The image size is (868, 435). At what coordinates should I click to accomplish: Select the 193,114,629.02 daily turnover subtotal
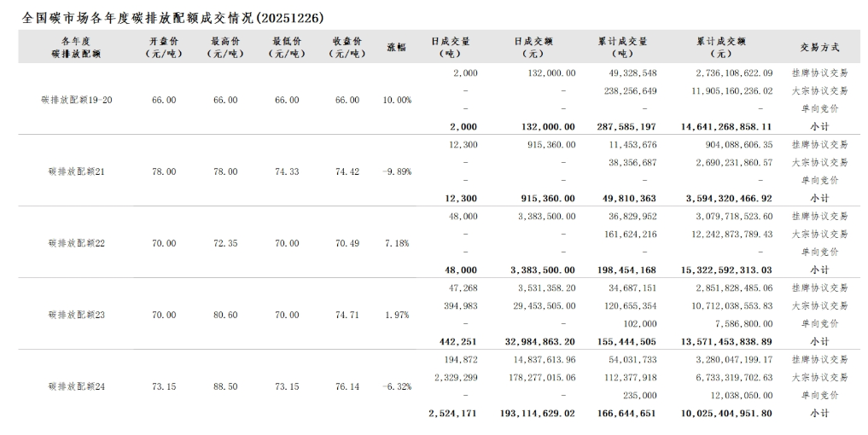(x=538, y=413)
